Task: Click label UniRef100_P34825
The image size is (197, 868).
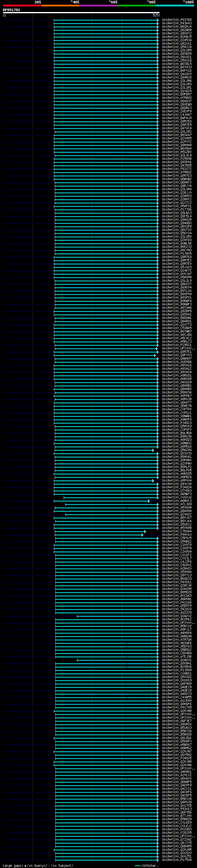Action: 176,758
